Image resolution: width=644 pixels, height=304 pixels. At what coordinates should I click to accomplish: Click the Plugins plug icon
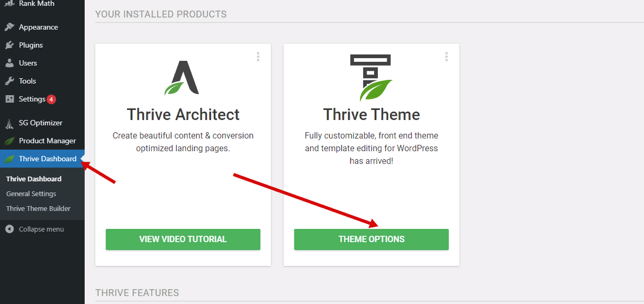pos(10,45)
